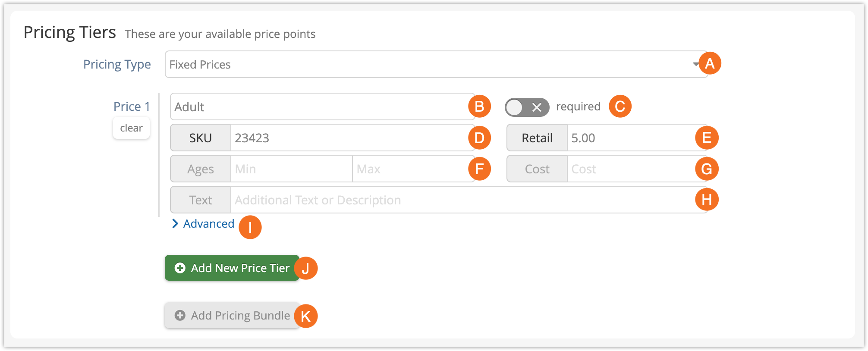Click the Pricing Type label
This screenshot has width=868, height=351.
coord(117,64)
